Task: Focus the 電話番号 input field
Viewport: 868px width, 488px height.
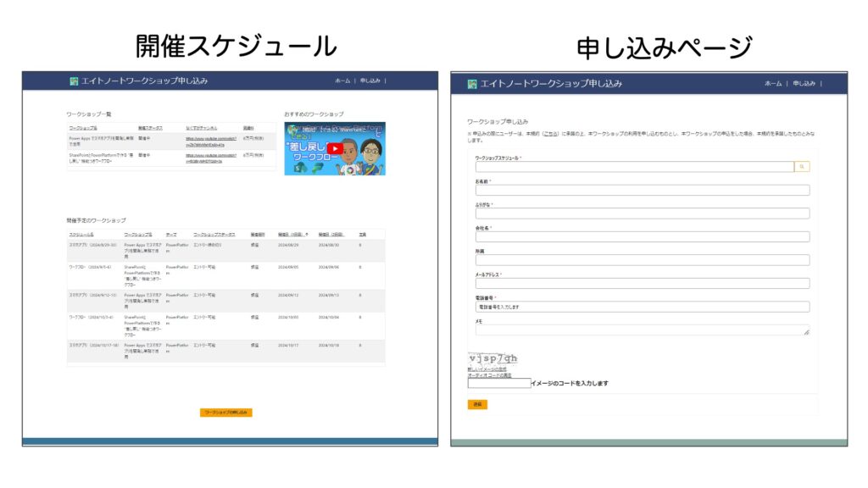Action: [643, 307]
